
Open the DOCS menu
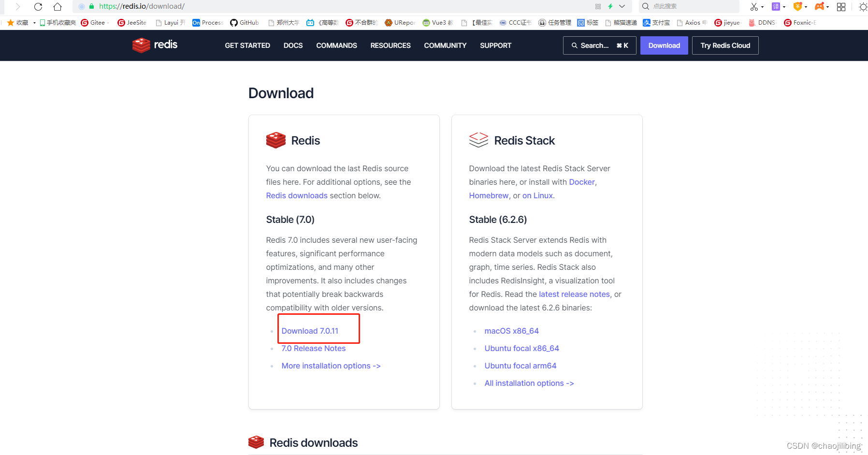pyautogui.click(x=293, y=45)
